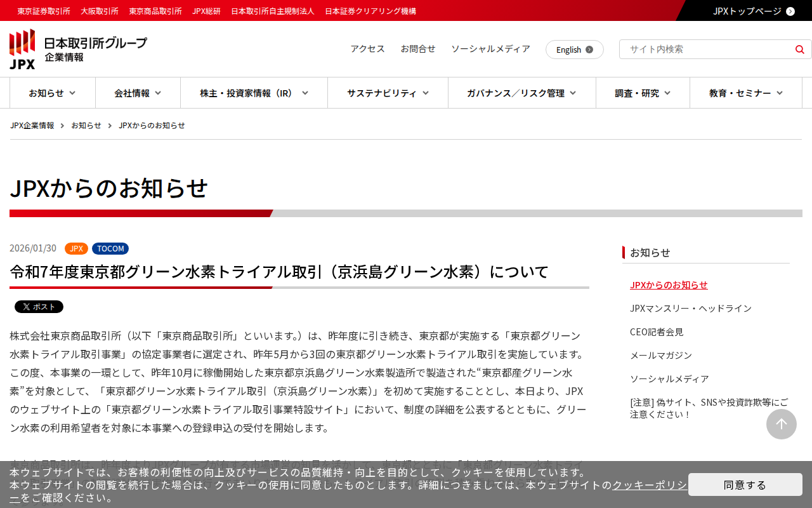Image resolution: width=812 pixels, height=508 pixels.
Task: Open the 日本証券クリアリング機構 top link
Action: coord(370,11)
